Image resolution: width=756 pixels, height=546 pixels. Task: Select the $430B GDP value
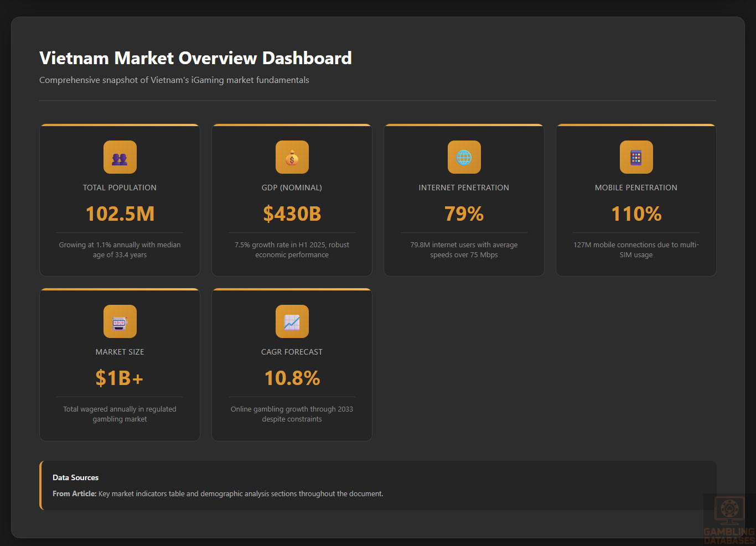pyautogui.click(x=292, y=214)
